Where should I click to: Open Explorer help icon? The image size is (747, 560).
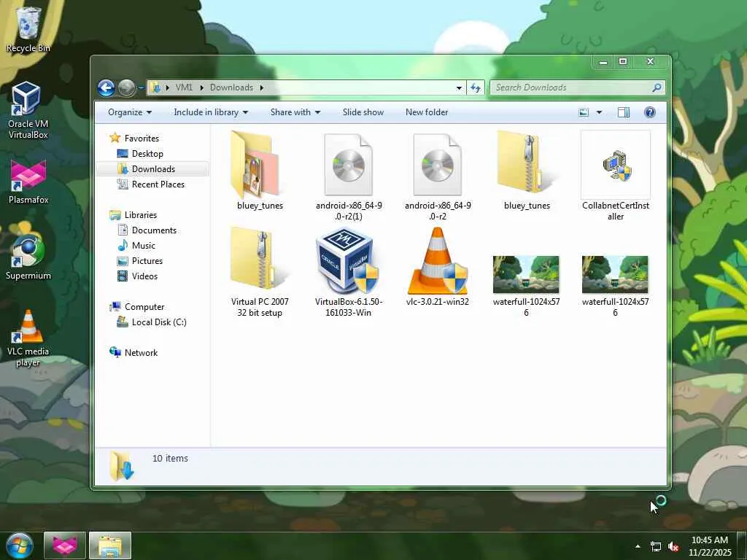point(650,112)
